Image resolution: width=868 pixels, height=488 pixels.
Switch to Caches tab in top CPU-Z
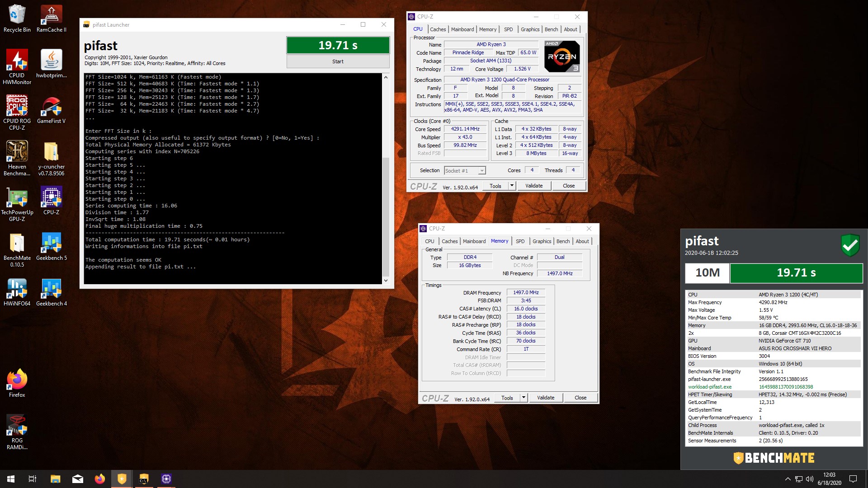(438, 29)
